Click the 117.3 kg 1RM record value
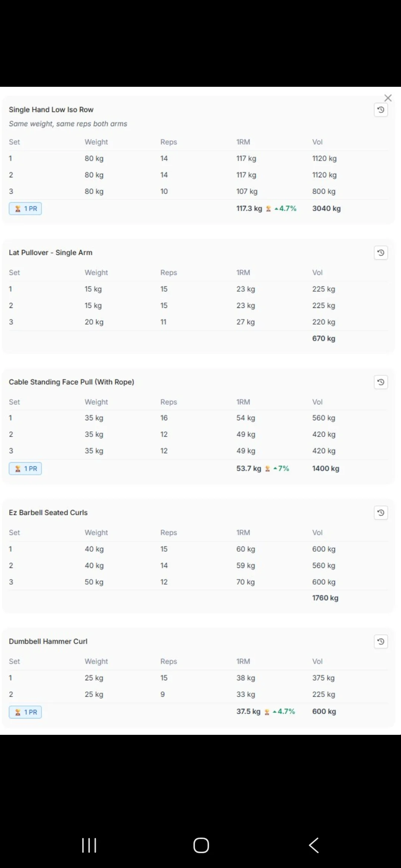This screenshot has height=868, width=401. point(249,208)
